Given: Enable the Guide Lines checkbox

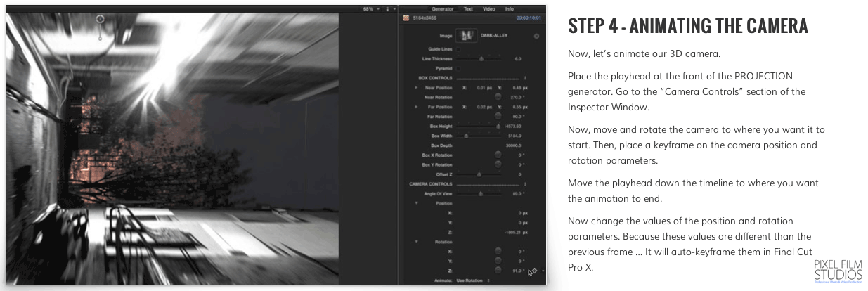Looking at the screenshot, I should click(x=459, y=49).
